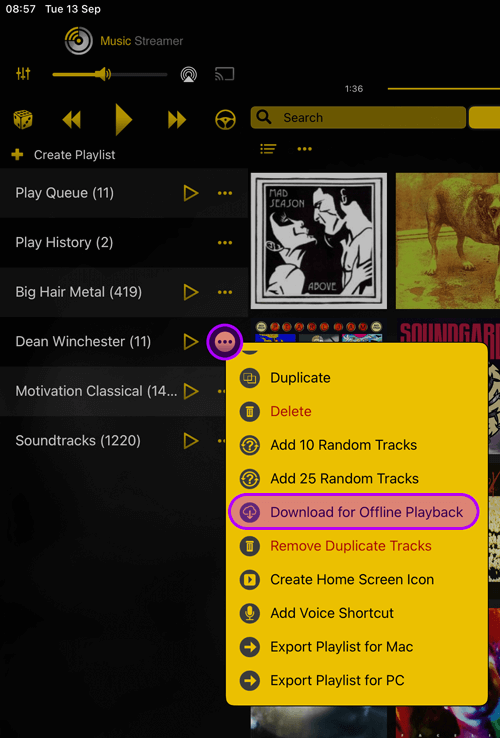Open the equalizer sliders icon
The height and width of the screenshot is (738, 500).
pos(23,73)
